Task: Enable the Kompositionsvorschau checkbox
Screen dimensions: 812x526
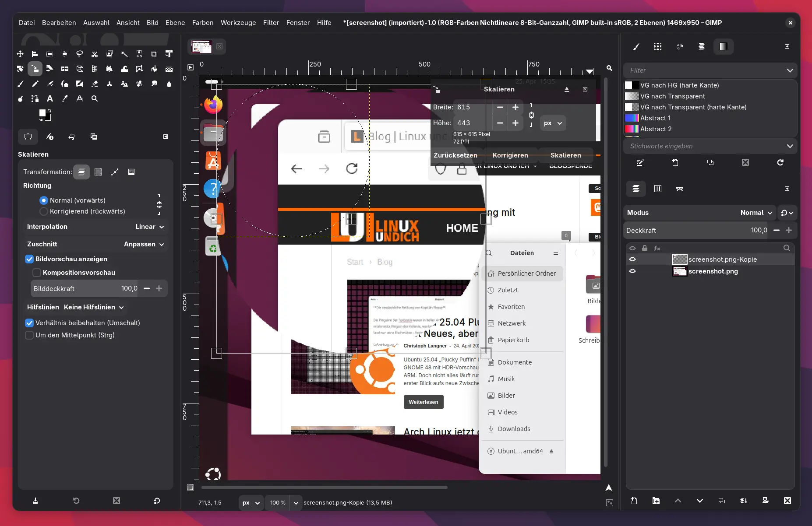Action: [x=37, y=273]
